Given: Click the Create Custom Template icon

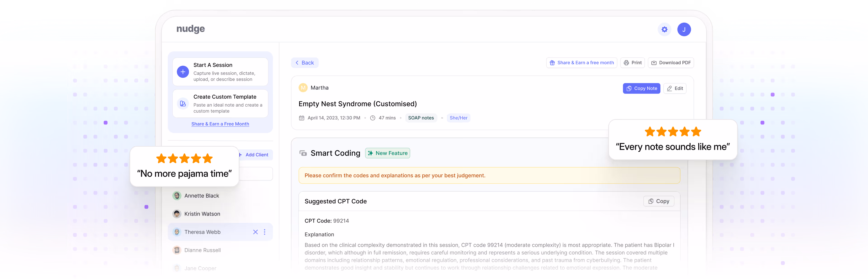Looking at the screenshot, I should (183, 104).
